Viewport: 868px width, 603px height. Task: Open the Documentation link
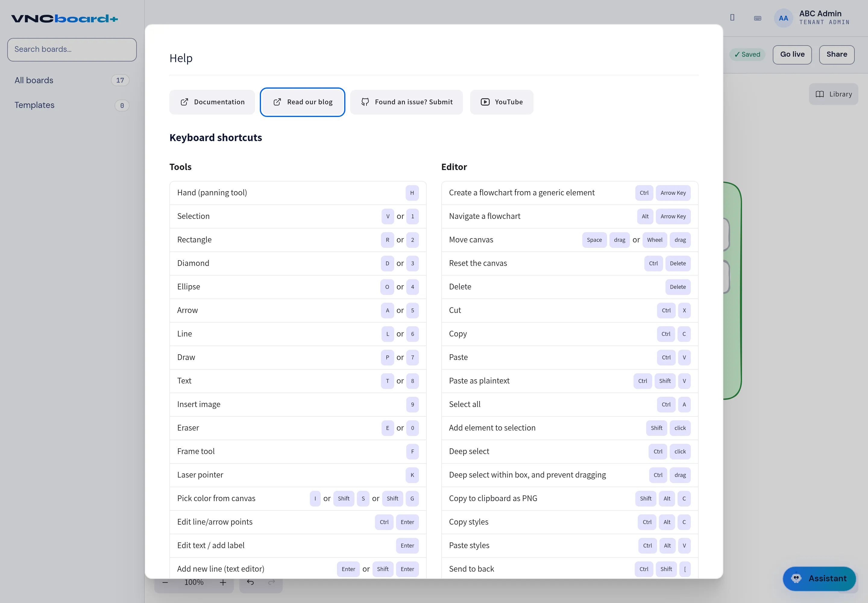(212, 102)
